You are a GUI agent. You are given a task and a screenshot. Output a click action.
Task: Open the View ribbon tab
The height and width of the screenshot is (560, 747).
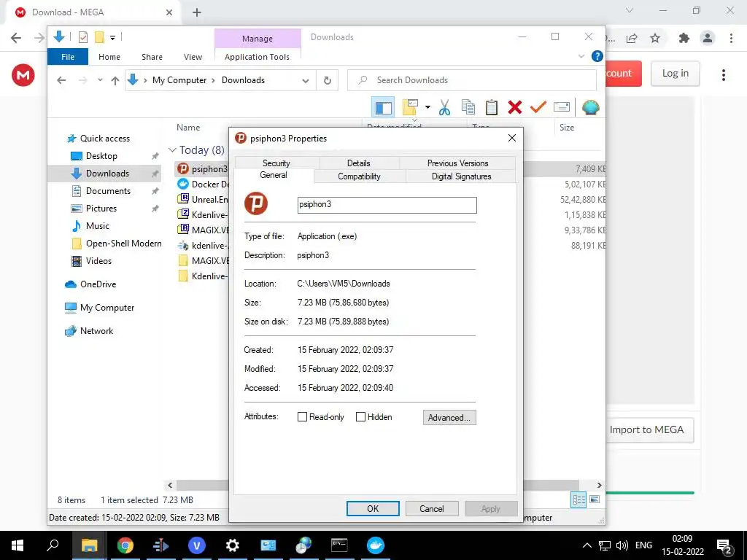[193, 57]
